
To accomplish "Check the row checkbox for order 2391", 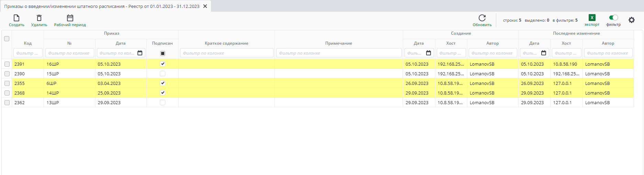I will click(x=7, y=64).
